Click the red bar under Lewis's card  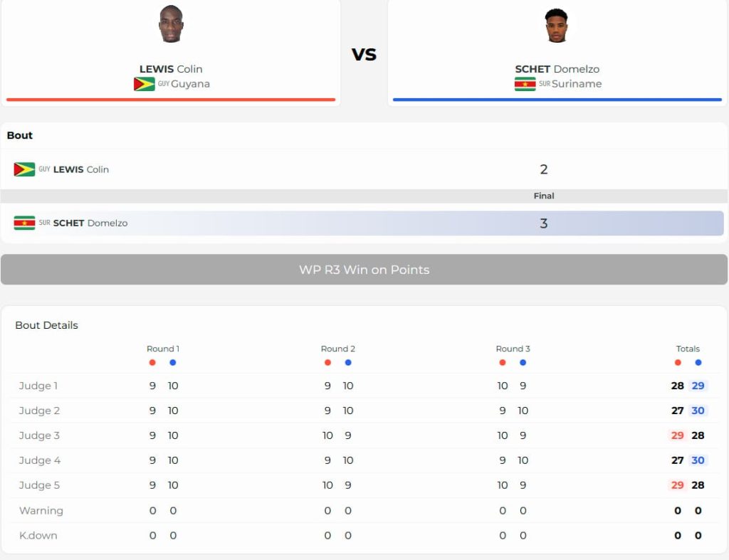(x=171, y=100)
